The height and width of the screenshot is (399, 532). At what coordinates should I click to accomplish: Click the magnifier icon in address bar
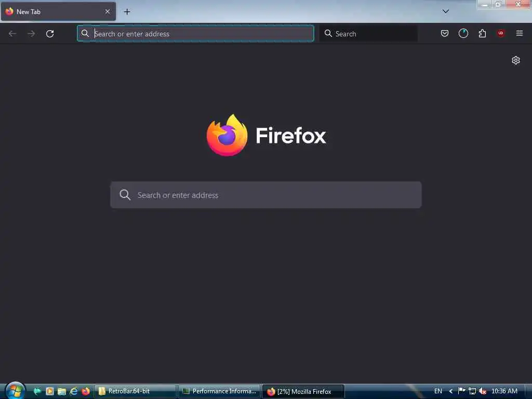pos(85,33)
